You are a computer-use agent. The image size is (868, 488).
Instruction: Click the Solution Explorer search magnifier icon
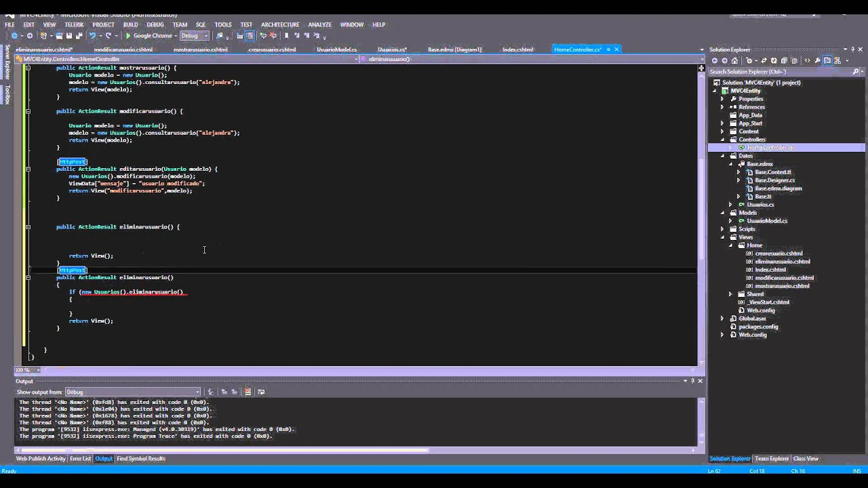(856, 72)
